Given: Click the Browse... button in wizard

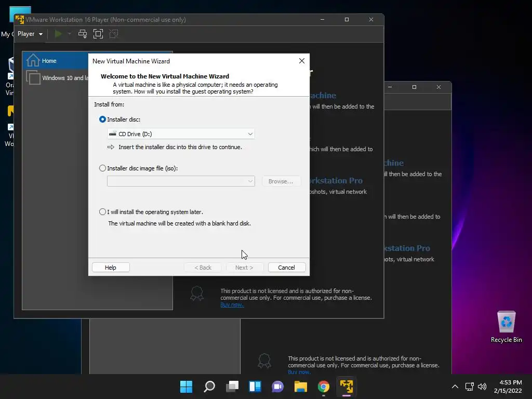Looking at the screenshot, I should [x=281, y=181].
